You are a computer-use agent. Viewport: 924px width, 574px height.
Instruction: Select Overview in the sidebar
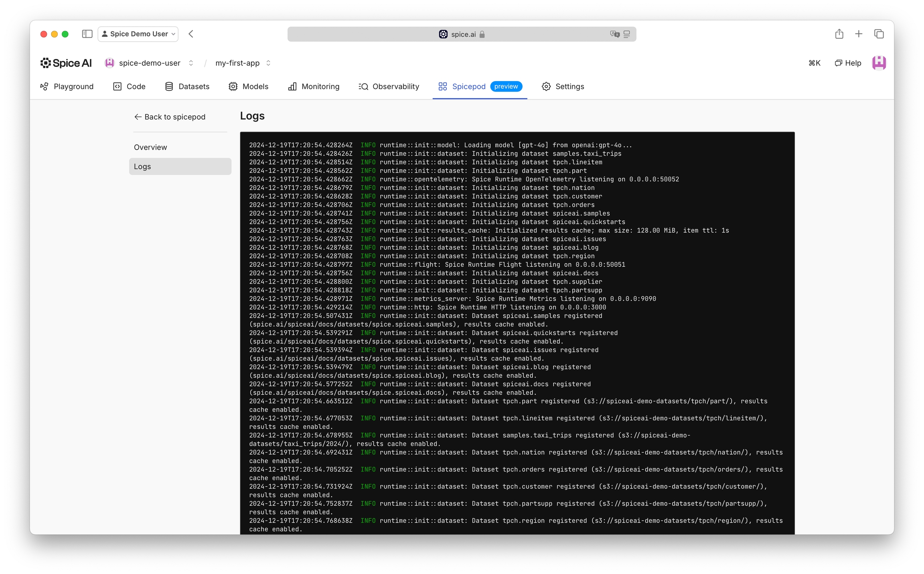[x=150, y=147]
